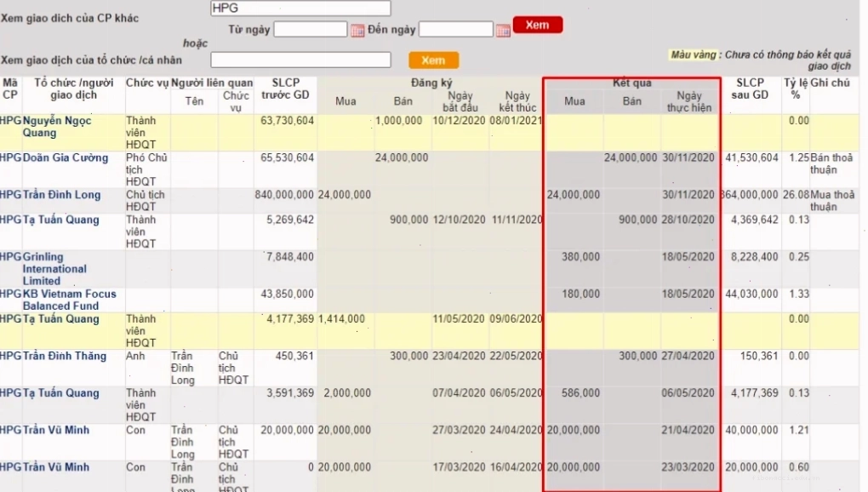868x492 pixels.
Task: Click the 'Người liên quan' column header
Action: 212,83
